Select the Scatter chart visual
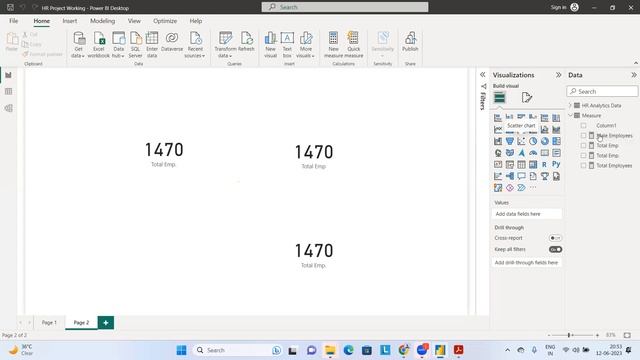The image size is (640, 360). coord(521,141)
